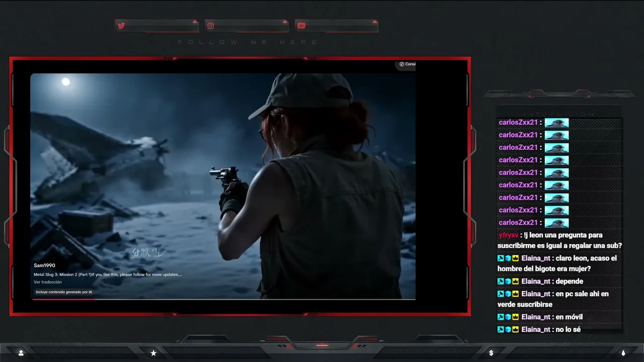644x362 pixels.
Task: Click the username yfryxv in chat
Action: 508,235
